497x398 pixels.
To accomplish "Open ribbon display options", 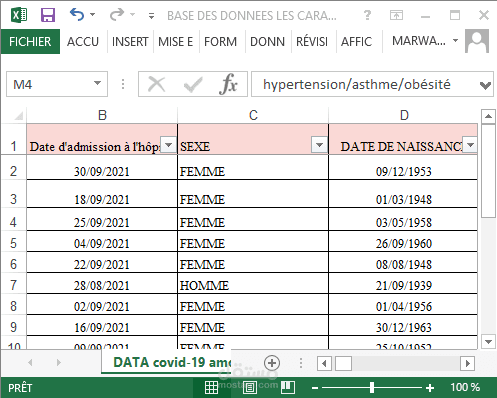I will tap(396, 15).
